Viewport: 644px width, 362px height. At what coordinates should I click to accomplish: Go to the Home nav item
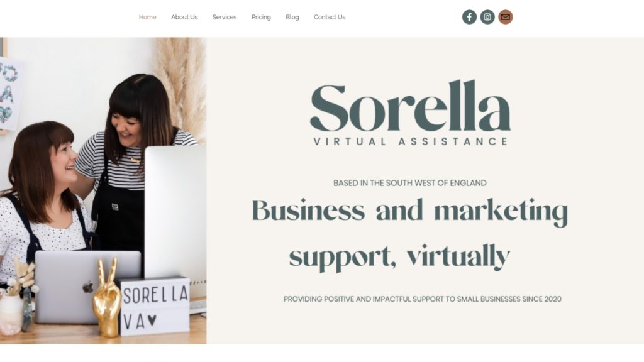pyautogui.click(x=147, y=17)
